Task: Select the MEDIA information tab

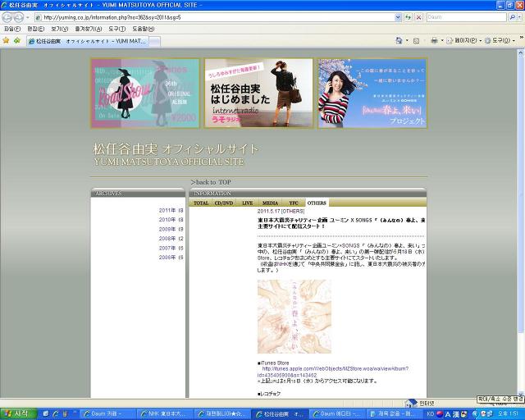Action: [270, 203]
